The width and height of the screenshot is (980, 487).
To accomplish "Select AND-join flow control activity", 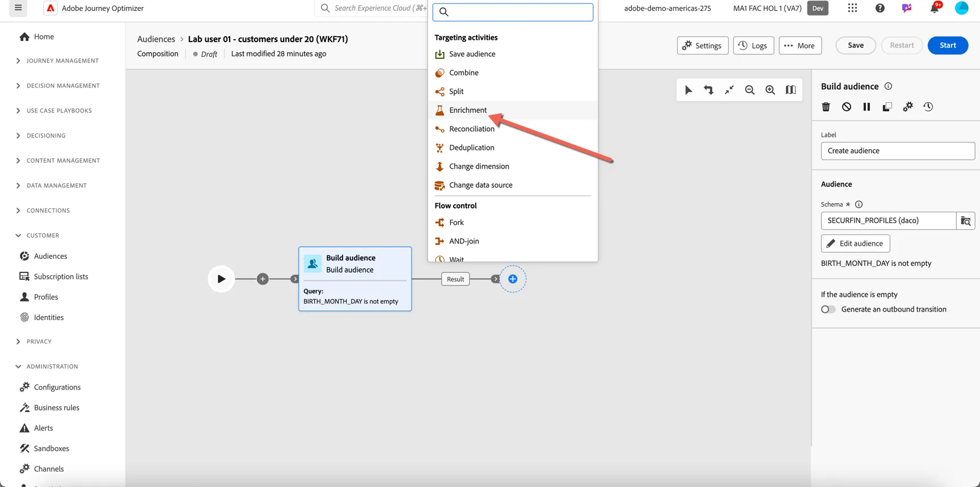I will coord(513,241).
